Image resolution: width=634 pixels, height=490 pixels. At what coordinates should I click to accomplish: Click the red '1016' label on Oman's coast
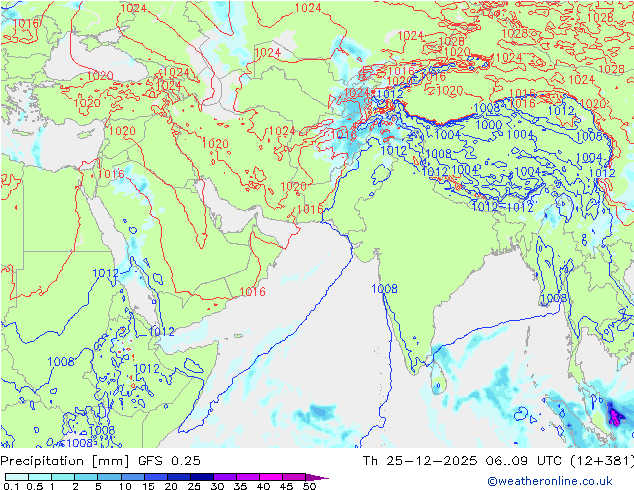point(252,291)
